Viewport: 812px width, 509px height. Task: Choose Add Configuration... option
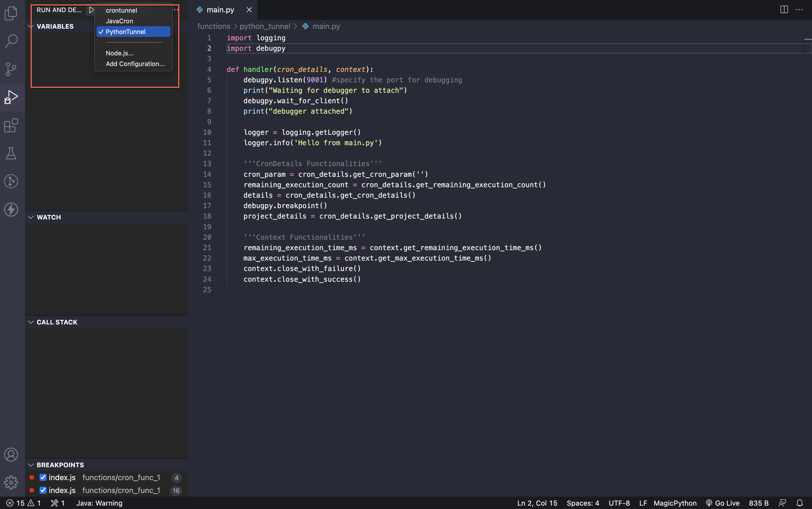pyautogui.click(x=133, y=64)
